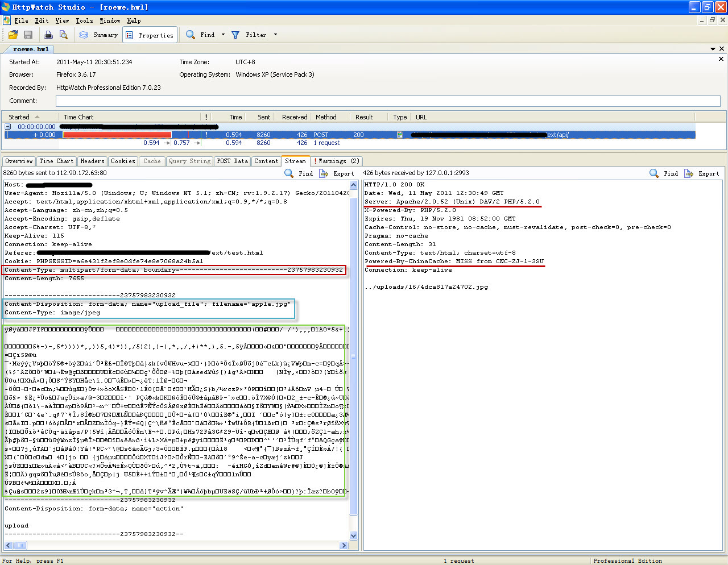Open the Warnings (2) tab
728x565 pixels.
click(x=337, y=161)
